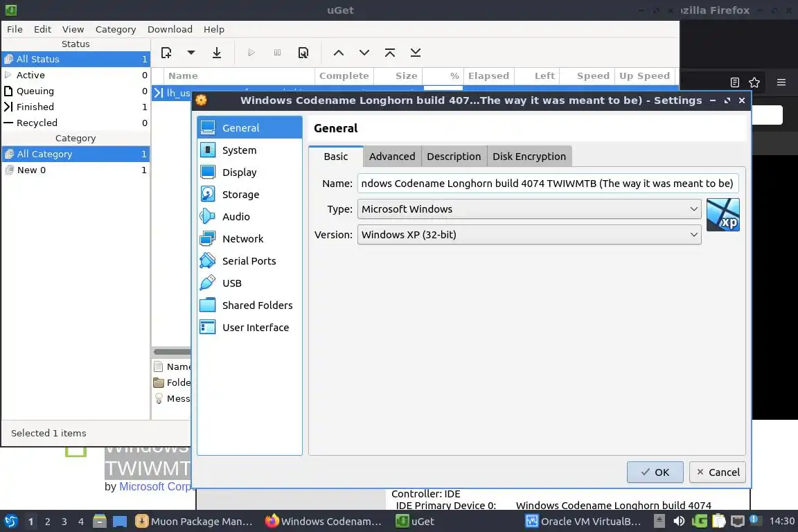
Task: Open the System settings page
Action: click(x=249, y=150)
